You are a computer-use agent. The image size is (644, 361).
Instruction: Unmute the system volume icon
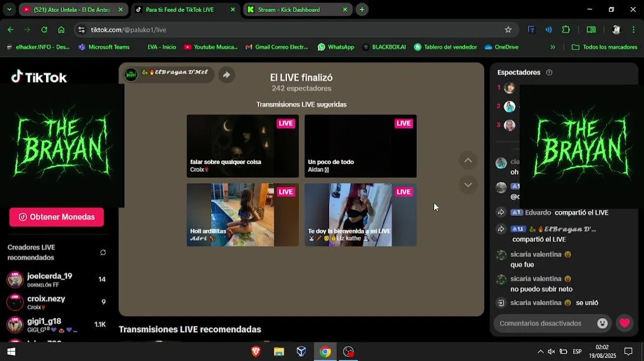point(551,351)
